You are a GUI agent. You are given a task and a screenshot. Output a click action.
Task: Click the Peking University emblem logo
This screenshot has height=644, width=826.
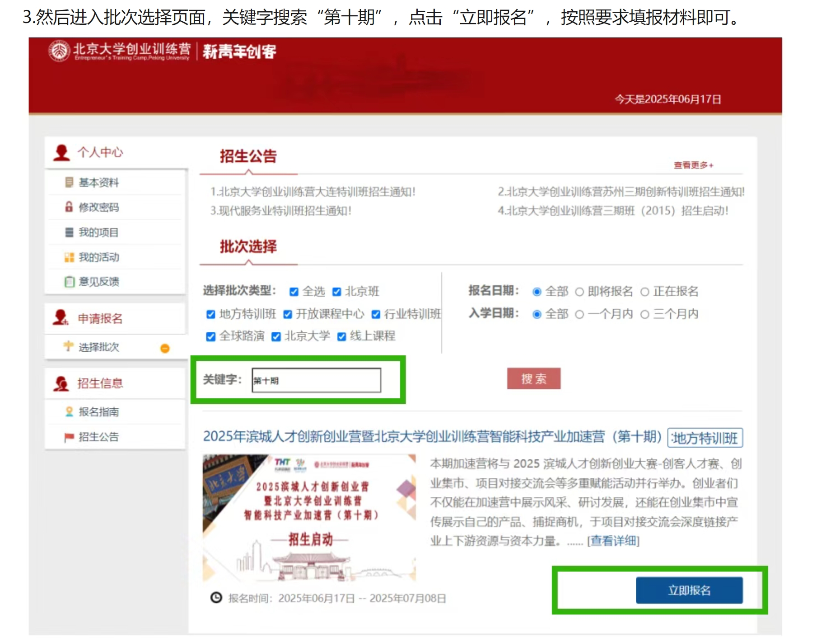click(x=59, y=51)
